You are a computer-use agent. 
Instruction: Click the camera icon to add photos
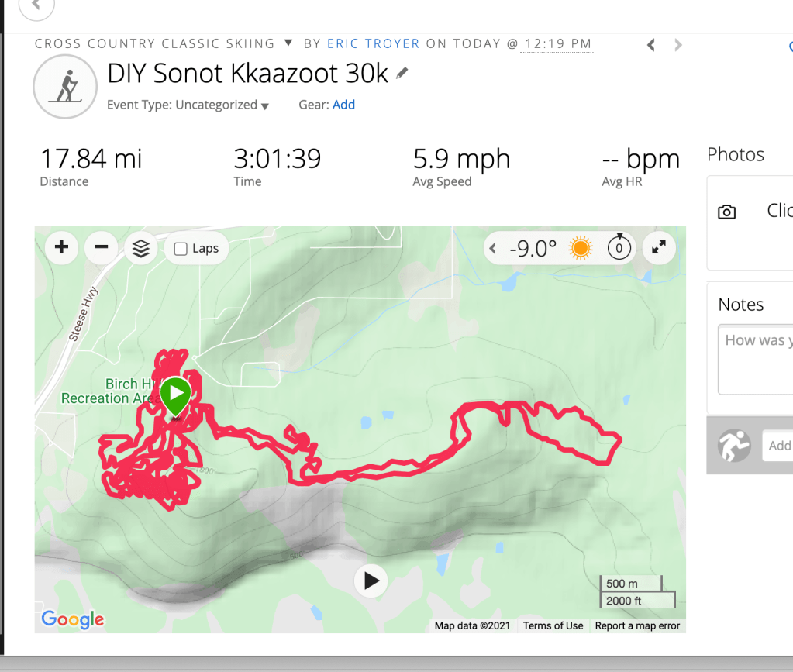726,212
